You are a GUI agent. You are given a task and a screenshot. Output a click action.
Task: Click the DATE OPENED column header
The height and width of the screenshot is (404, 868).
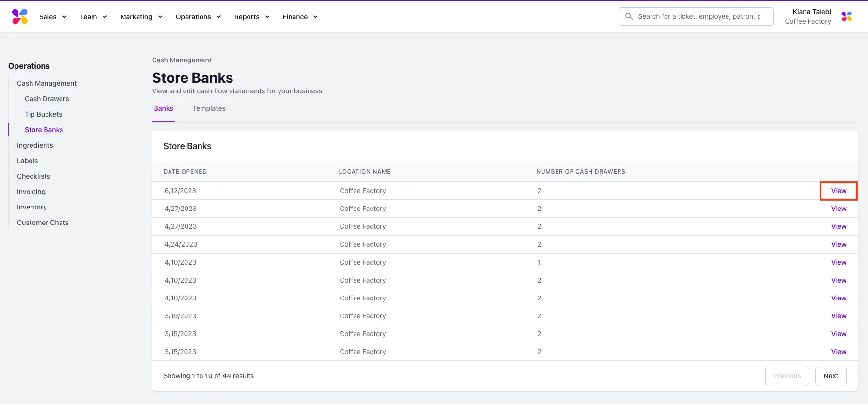point(185,172)
